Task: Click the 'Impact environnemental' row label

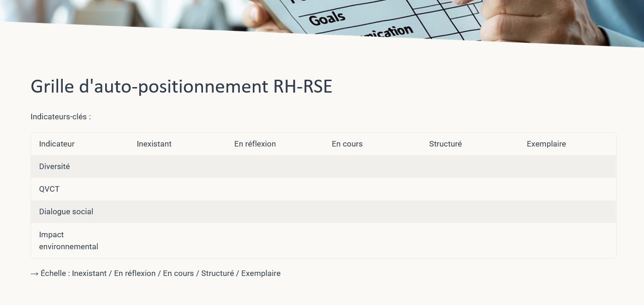Action: pyautogui.click(x=68, y=240)
